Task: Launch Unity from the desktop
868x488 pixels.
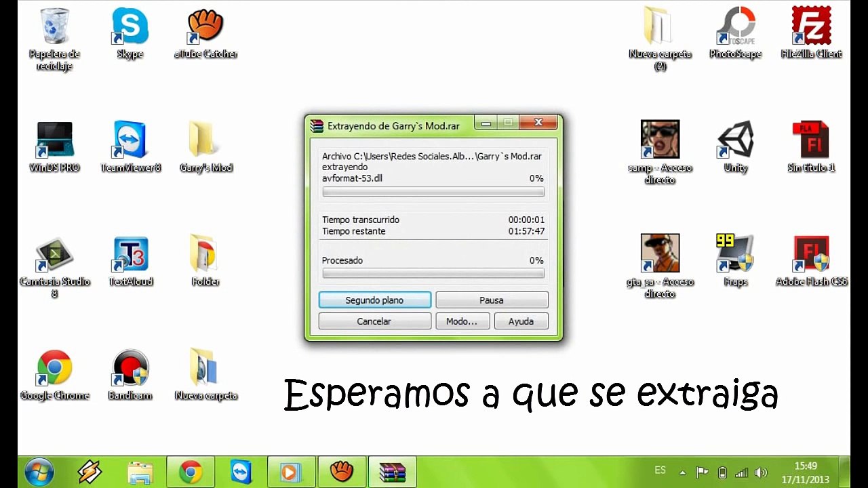Action: (736, 147)
